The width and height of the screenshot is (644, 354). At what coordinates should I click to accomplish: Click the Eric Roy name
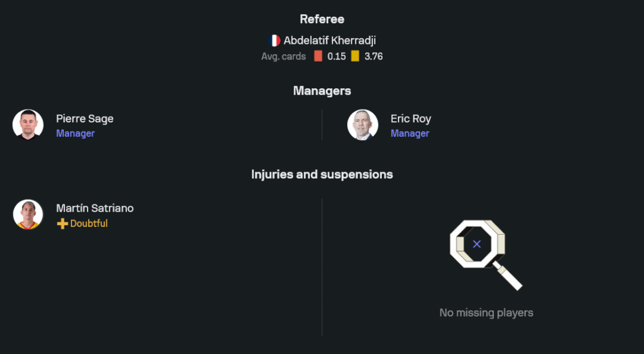coord(411,119)
